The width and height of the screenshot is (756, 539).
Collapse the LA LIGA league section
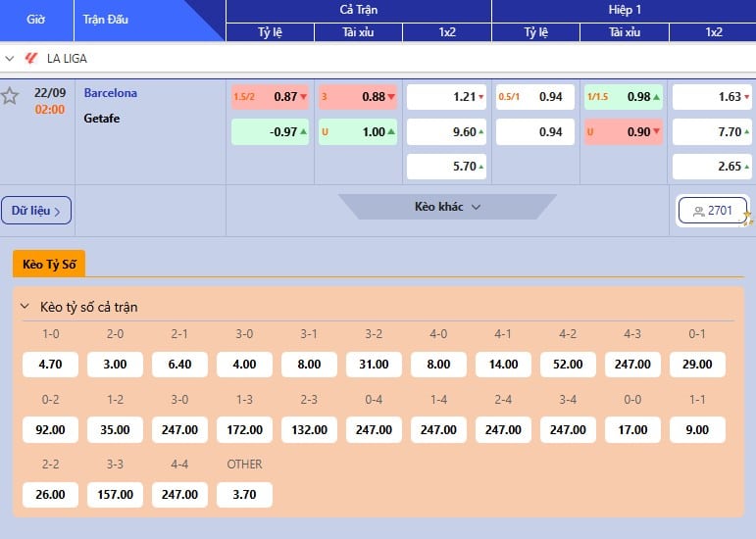pos(9,58)
